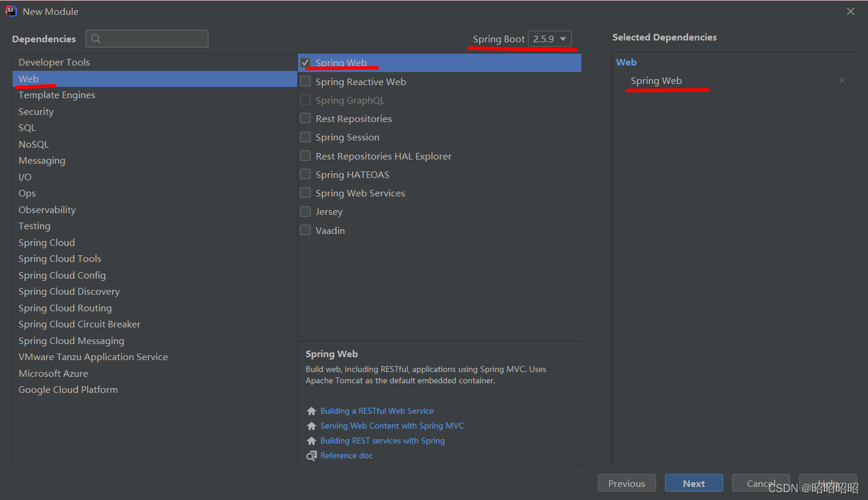Select Spring Cloud Routing category
The height and width of the screenshot is (500, 868).
(154, 308)
